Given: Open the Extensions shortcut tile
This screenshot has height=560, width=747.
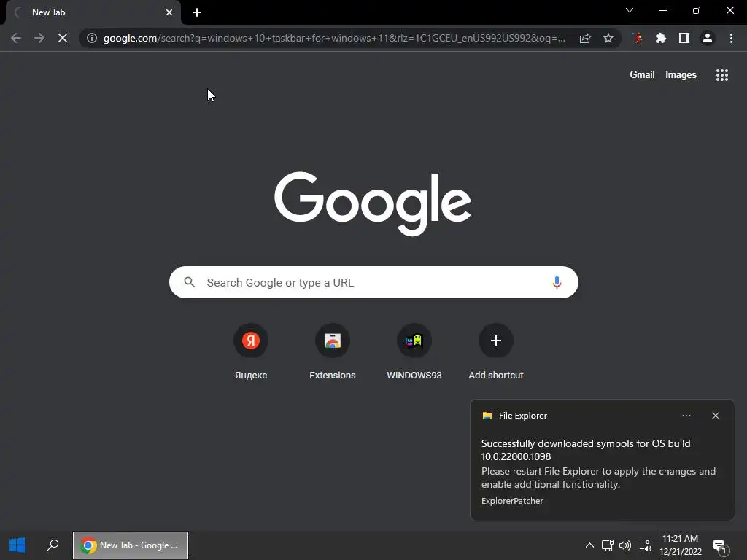Looking at the screenshot, I should pyautogui.click(x=333, y=351).
